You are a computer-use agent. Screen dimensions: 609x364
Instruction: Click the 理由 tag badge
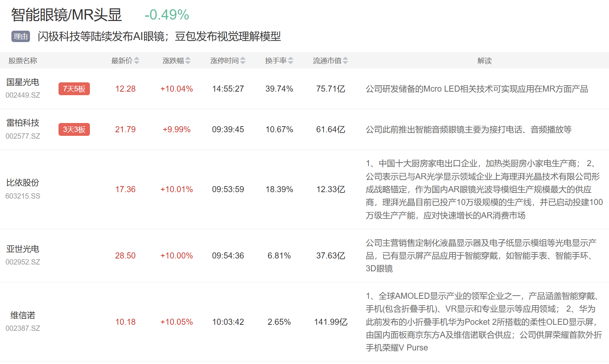pos(21,36)
